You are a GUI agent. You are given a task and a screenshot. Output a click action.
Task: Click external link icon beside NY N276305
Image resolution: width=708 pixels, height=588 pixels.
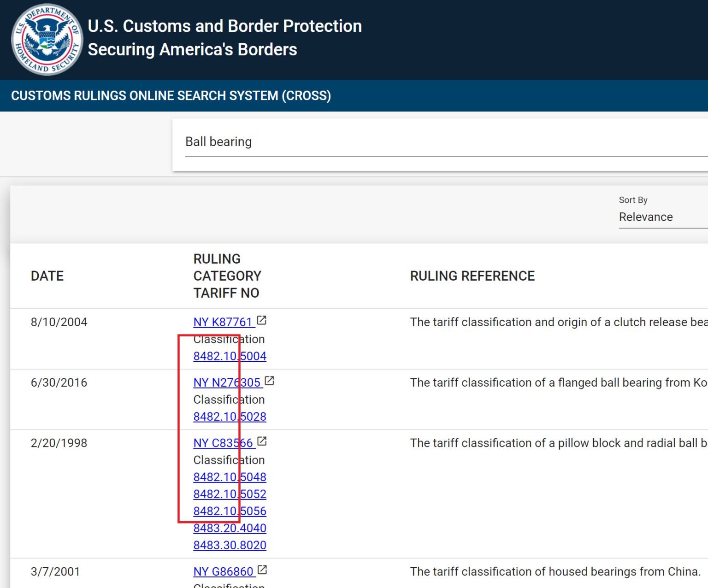click(270, 380)
